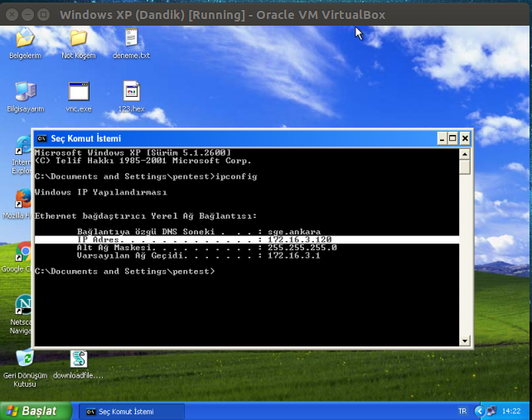This screenshot has height=420, width=532.
Task: Open the Belgelerim folder icon
Action: click(25, 37)
